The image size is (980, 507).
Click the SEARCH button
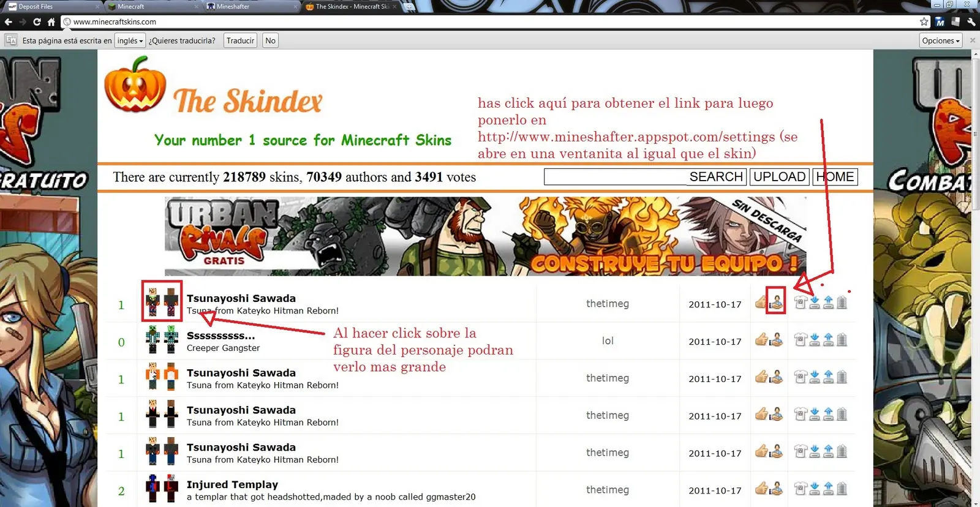click(716, 177)
